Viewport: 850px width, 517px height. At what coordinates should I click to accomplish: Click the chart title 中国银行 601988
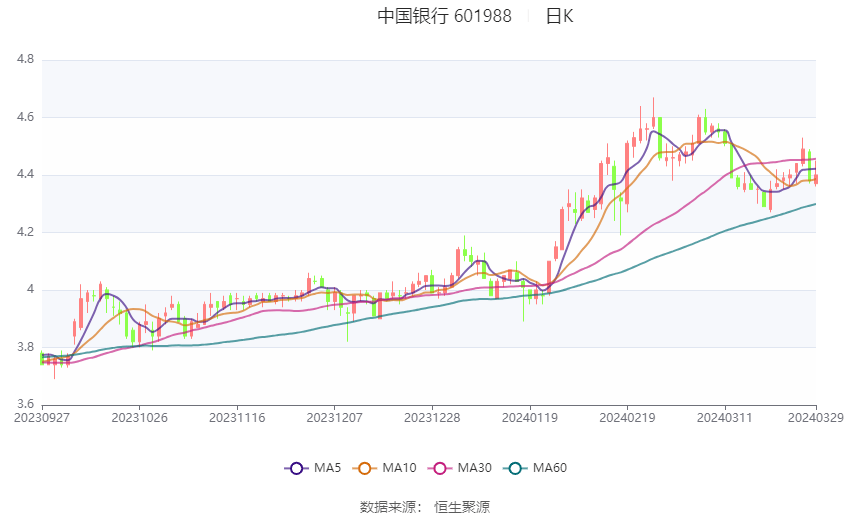pos(445,16)
